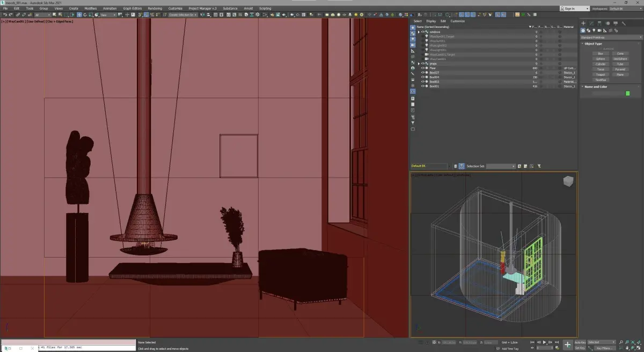Select the Lights create category icon
This screenshot has height=352, width=644.
594,31
